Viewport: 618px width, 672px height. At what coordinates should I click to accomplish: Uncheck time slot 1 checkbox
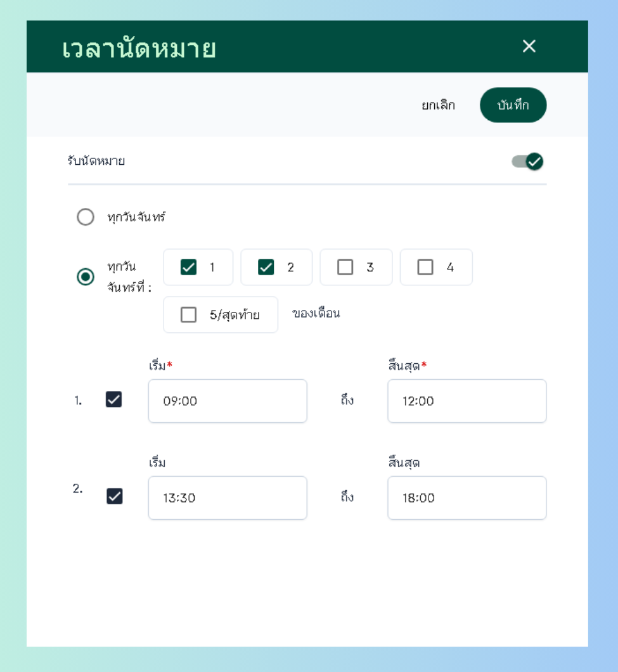point(113,399)
